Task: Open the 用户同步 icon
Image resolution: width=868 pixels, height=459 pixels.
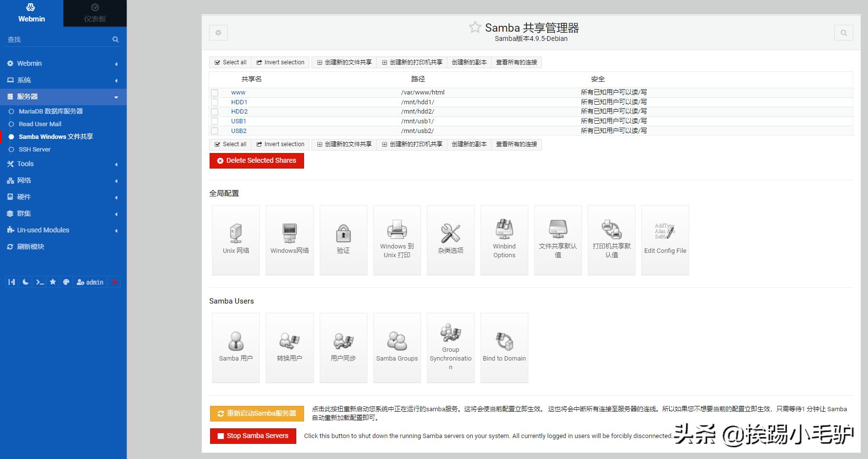Action: pyautogui.click(x=343, y=347)
